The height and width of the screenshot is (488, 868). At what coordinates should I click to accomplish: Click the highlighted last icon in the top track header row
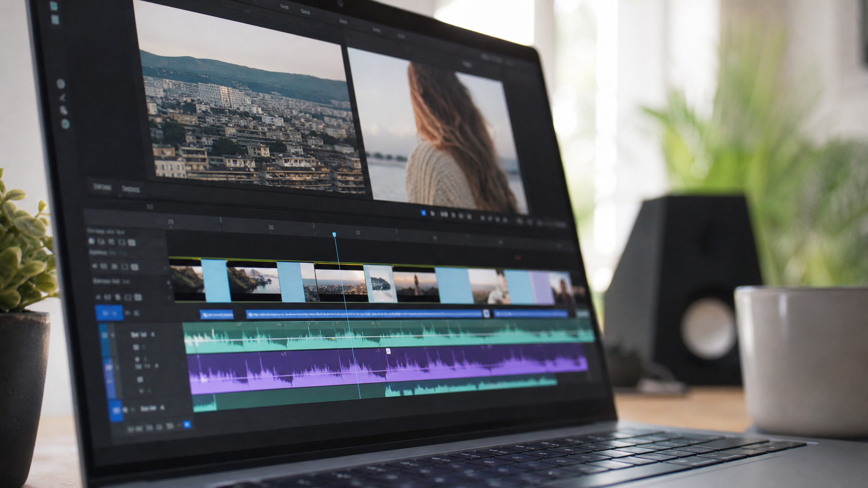(131, 243)
